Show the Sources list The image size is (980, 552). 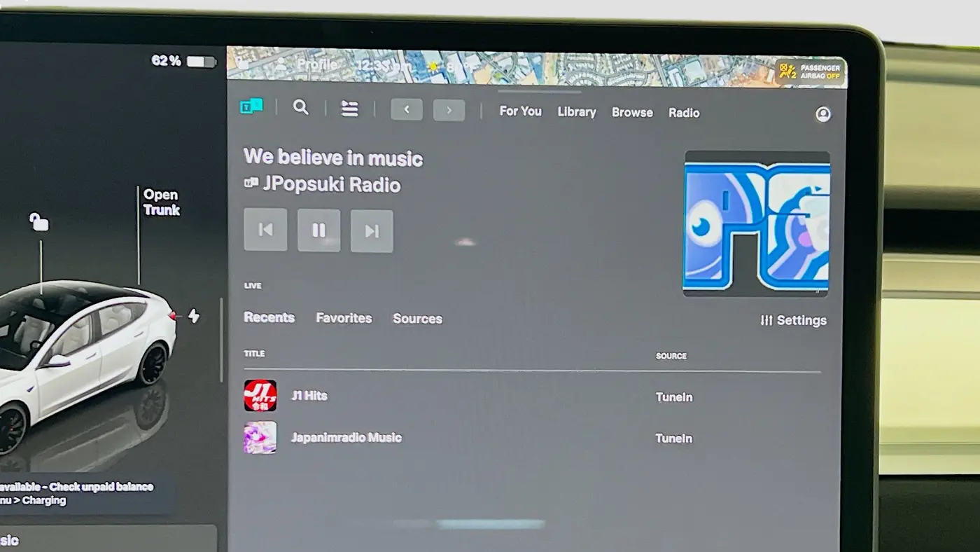coord(417,319)
